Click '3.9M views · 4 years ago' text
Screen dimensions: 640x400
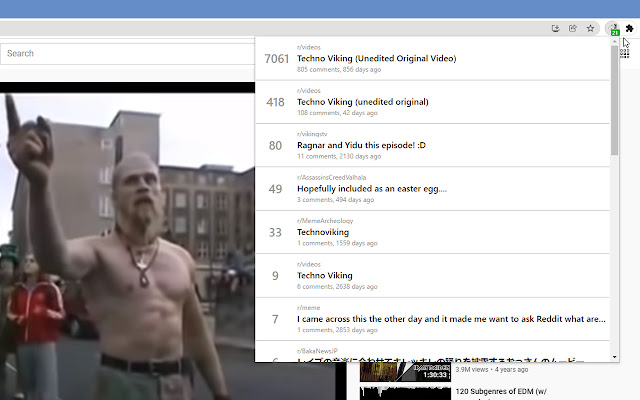(x=491, y=369)
